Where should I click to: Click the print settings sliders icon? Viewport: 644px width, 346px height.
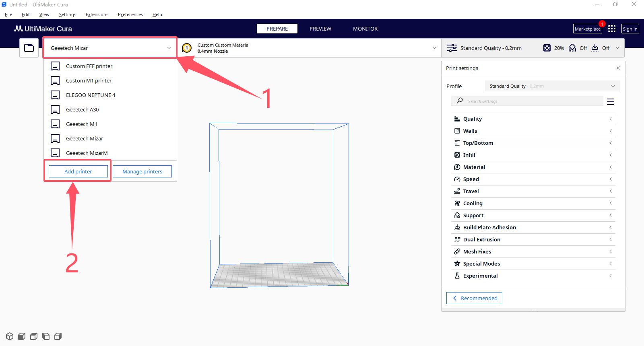coord(452,48)
